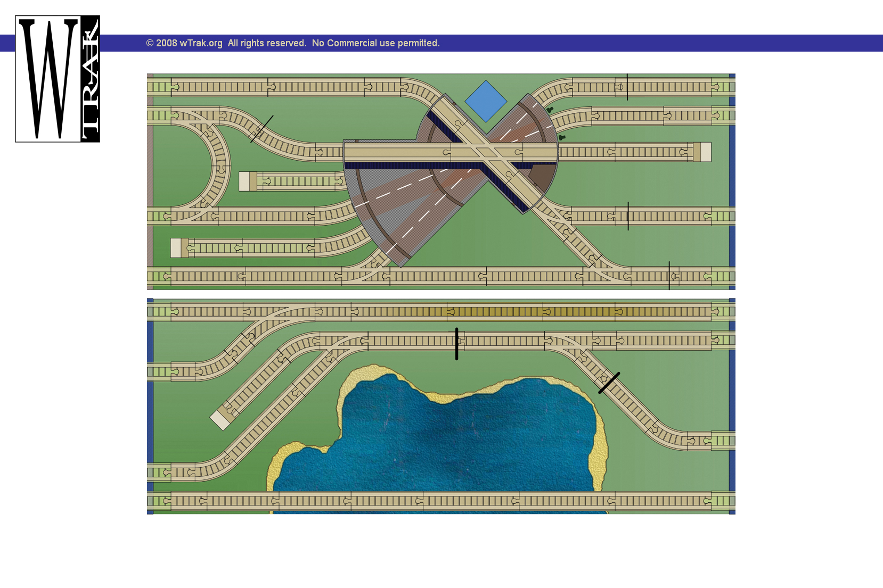Click the vertical line marker on top-right track
This screenshot has height=588, width=883.
coord(627,87)
